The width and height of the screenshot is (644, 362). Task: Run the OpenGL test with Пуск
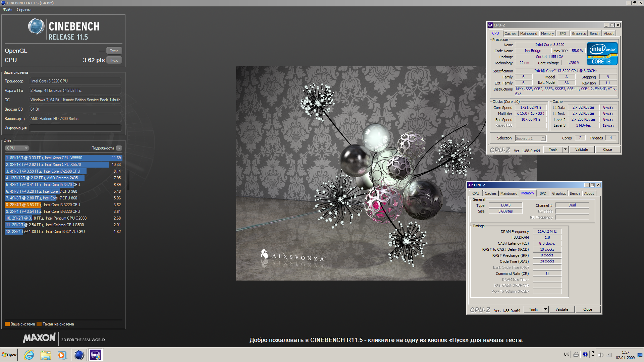click(114, 51)
